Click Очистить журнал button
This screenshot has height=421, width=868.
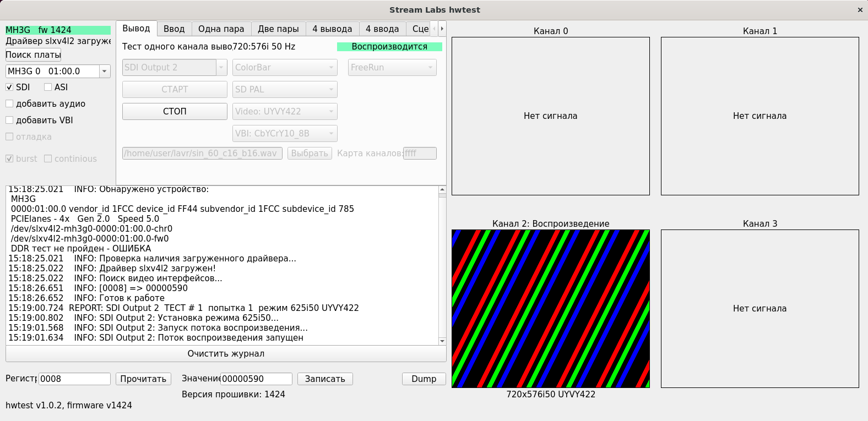coord(226,353)
